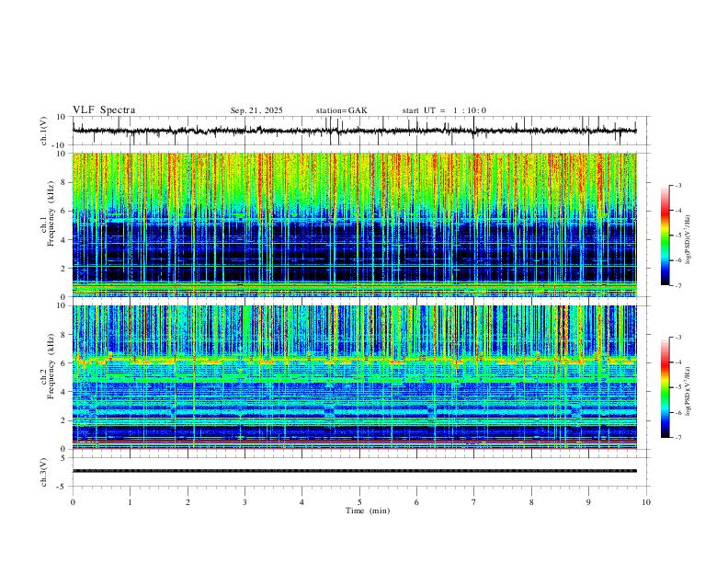Image resolution: width=728 pixels, height=563 pixels.
Task: Click the time axis tick label "8"
Action: click(531, 502)
